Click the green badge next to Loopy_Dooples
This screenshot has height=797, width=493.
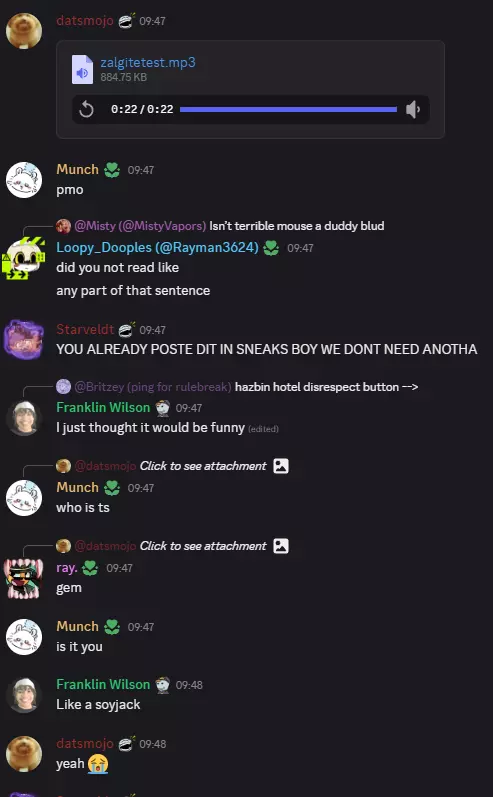pyautogui.click(x=271, y=248)
